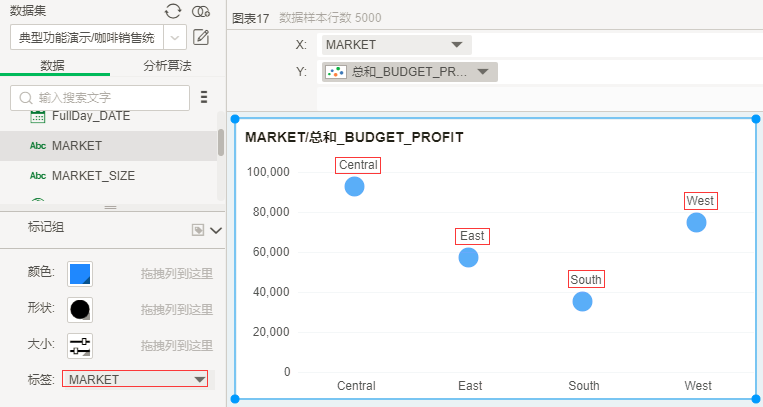This screenshot has height=407, width=763.
Task: Click the field search input box
Action: pyautogui.click(x=100, y=97)
